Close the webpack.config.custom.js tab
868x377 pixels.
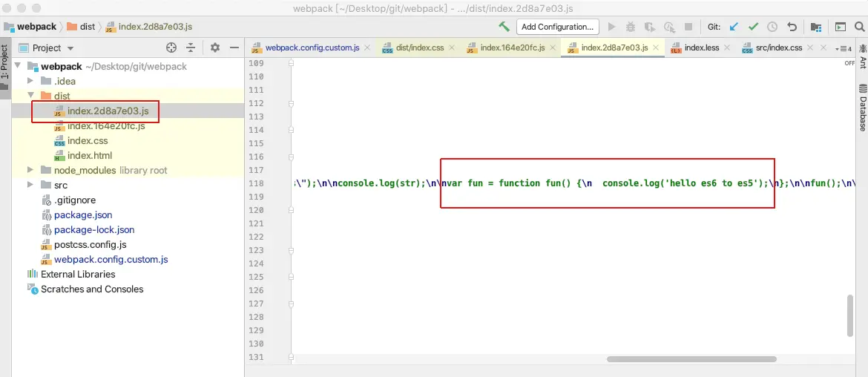click(x=367, y=48)
